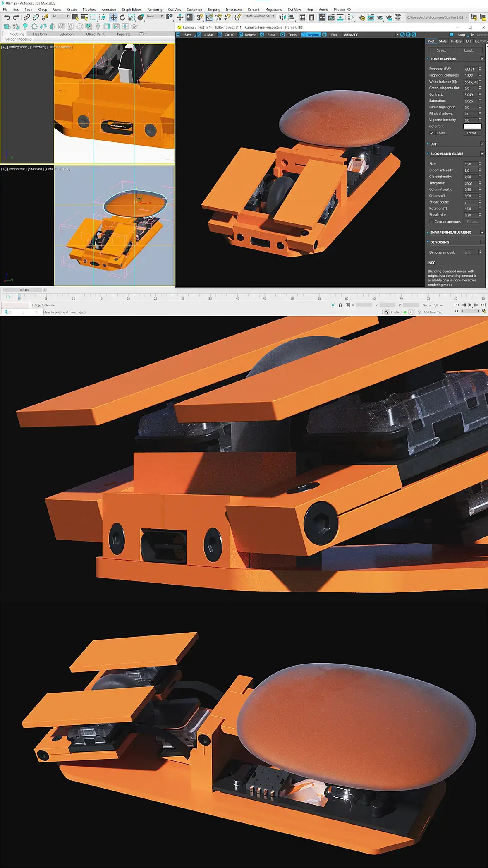Expand the Sharpening/Blurring section
This screenshot has height=868, width=488.
428,232
